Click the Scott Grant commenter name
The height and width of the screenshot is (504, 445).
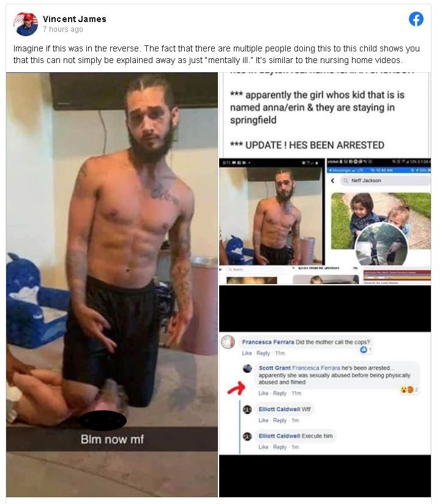(275, 367)
